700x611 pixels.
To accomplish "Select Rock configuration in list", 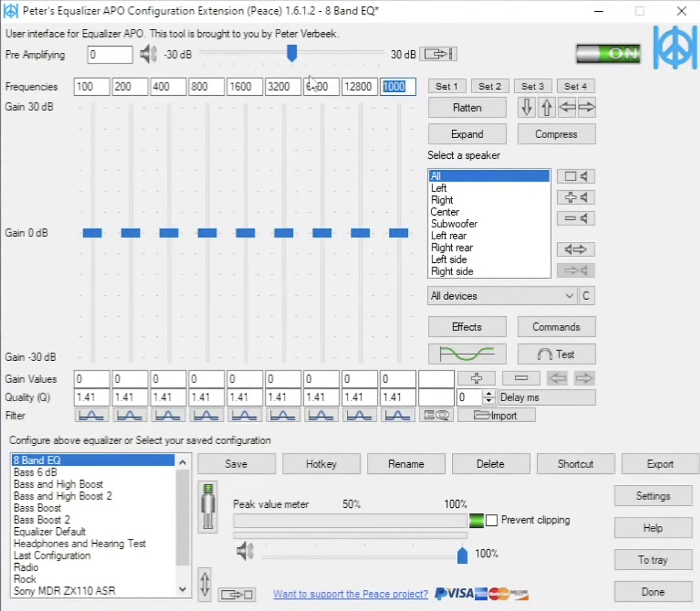I will click(93, 579).
